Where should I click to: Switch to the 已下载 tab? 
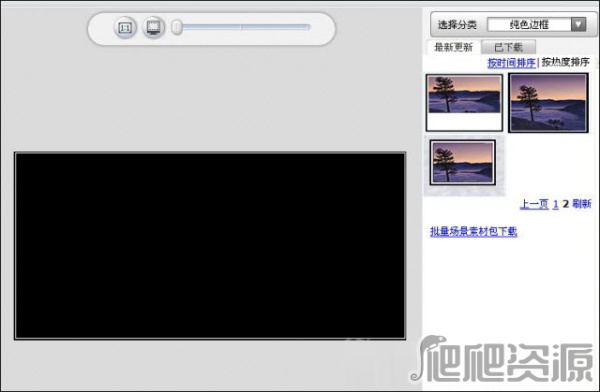[x=508, y=47]
